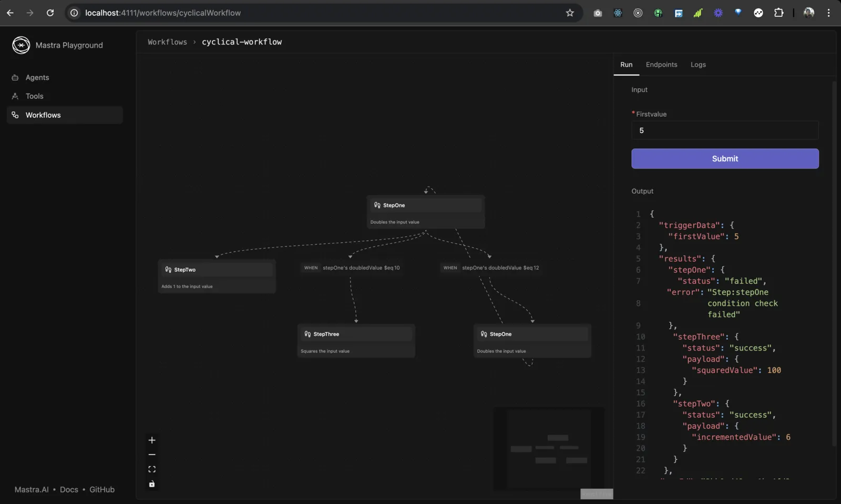
Task: Click the purple gear extension icon
Action: coord(718,13)
